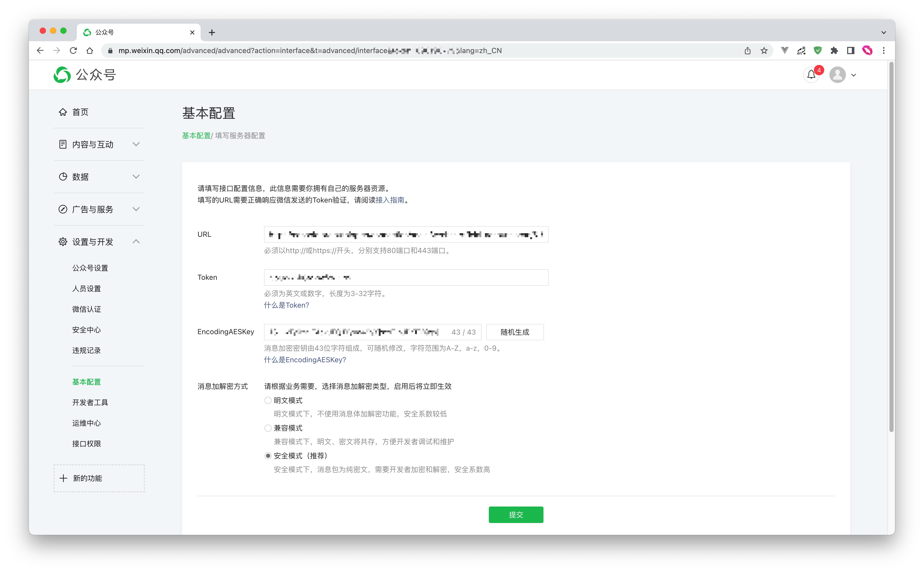Open the browser extensions puzzle icon
Viewport: 924px width, 573px height.
[x=834, y=50]
